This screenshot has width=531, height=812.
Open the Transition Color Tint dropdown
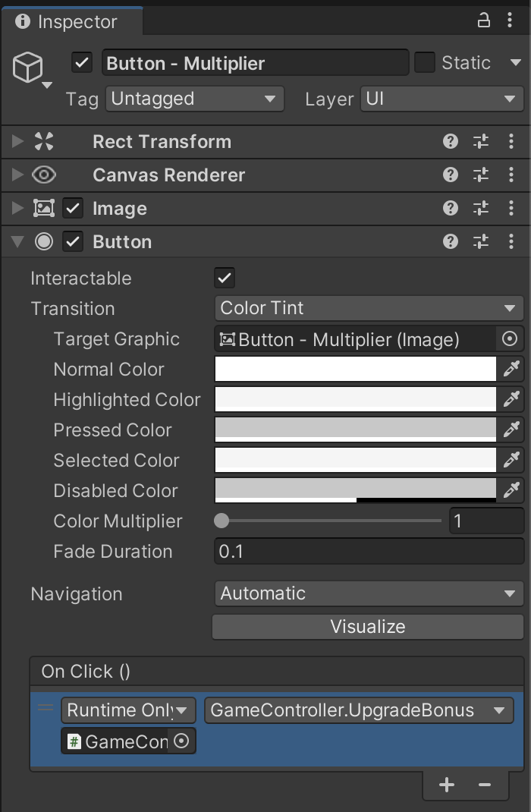(x=368, y=308)
